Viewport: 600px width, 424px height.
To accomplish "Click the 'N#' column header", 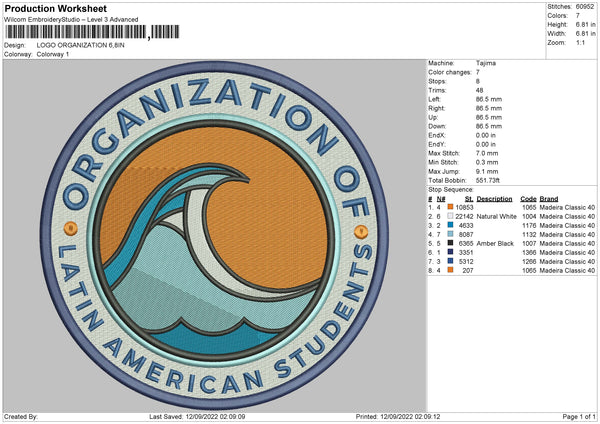I will [x=441, y=199].
